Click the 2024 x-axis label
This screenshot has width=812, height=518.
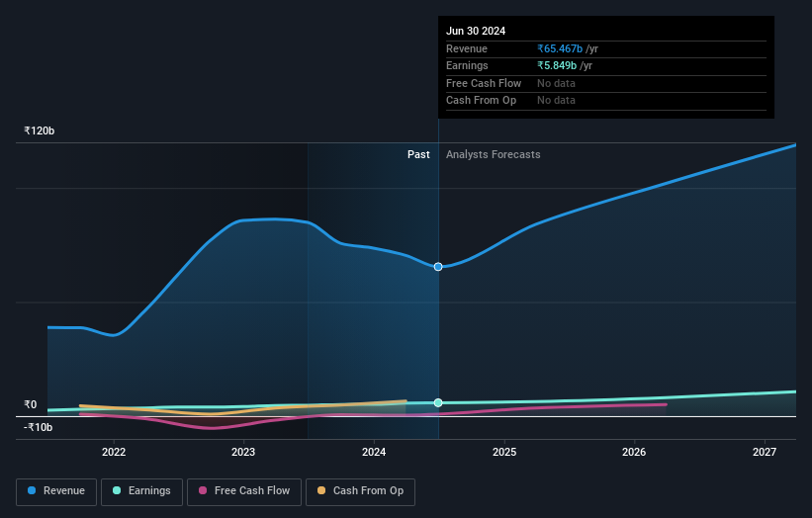[374, 452]
